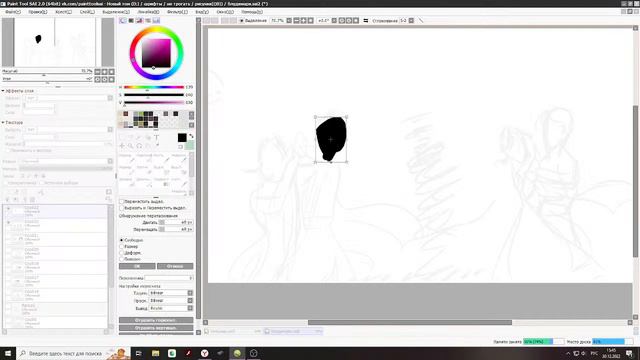Click the pale green background color swatch
The width and height of the screenshot is (640, 360).
coord(189,145)
